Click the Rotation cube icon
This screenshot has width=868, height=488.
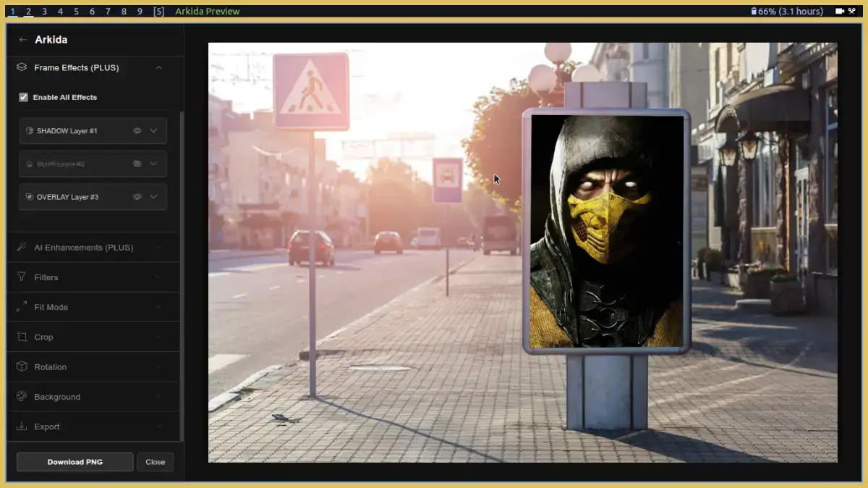tap(22, 367)
